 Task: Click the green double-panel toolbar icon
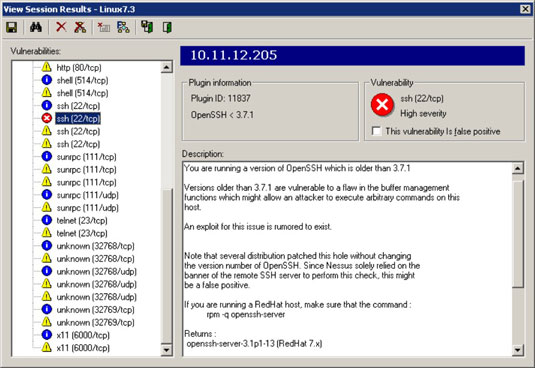[147, 27]
